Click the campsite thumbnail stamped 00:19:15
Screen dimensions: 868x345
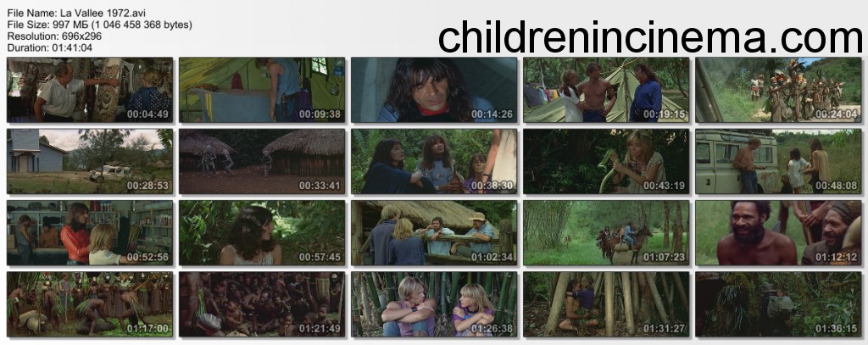[x=606, y=90]
